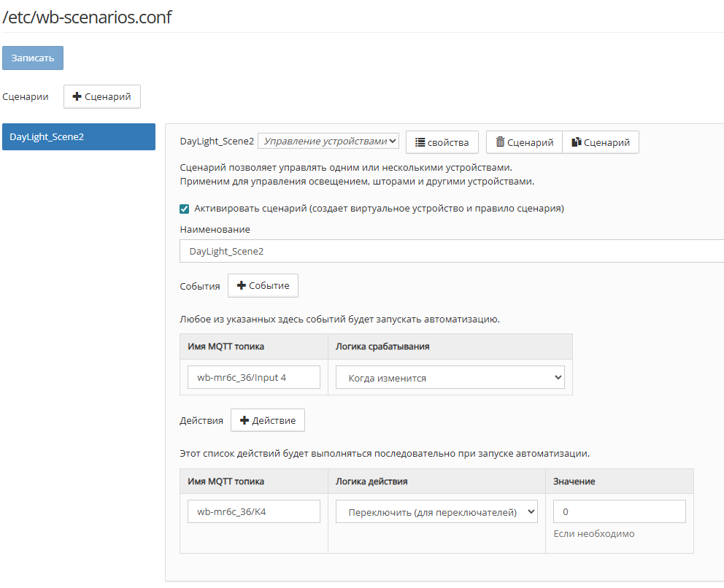
Task: Click the plus Сценарий button to add a scenario
Action: (102, 96)
